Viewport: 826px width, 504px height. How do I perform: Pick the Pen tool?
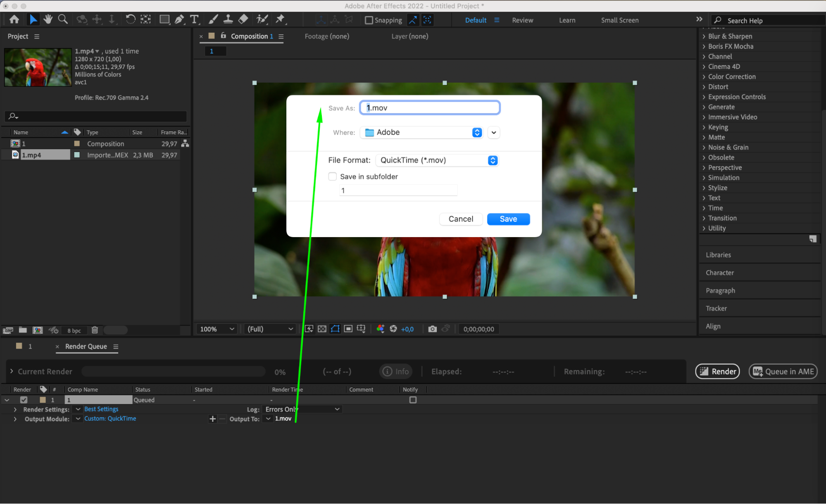tap(179, 19)
